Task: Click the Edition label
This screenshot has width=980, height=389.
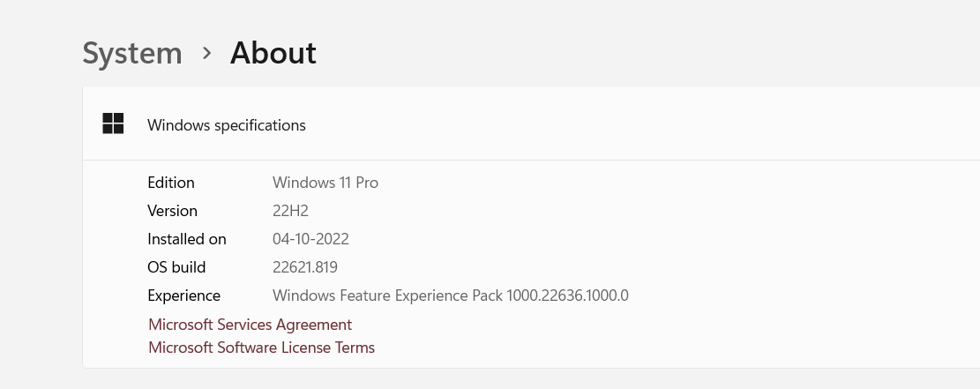Action: pyautogui.click(x=170, y=183)
